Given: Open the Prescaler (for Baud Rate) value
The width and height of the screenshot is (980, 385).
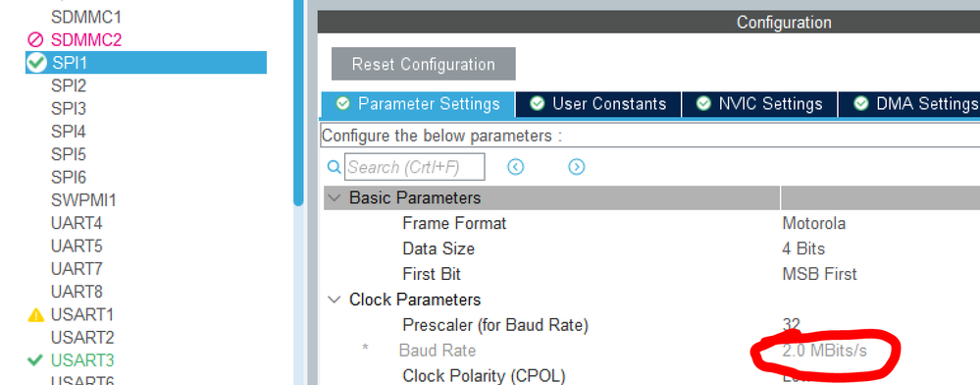Looking at the screenshot, I should point(792,324).
